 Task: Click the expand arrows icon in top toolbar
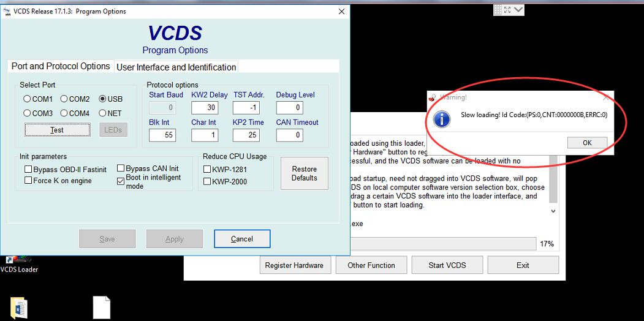[x=507, y=10]
